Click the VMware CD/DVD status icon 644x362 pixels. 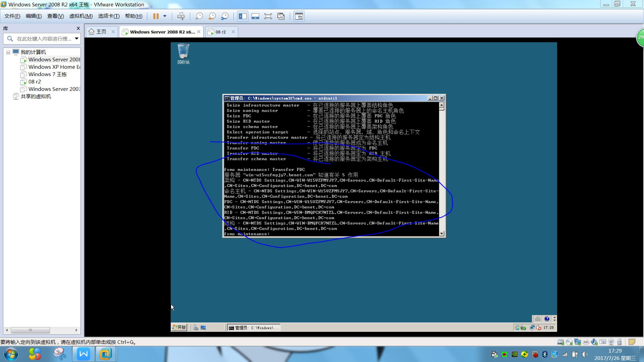coord(569,342)
